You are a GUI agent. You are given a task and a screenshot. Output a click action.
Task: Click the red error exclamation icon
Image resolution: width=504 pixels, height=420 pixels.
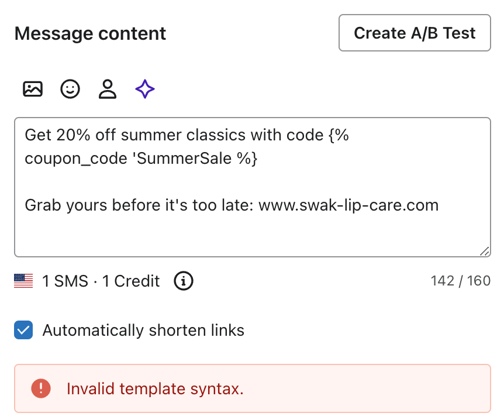pyautogui.click(x=41, y=388)
